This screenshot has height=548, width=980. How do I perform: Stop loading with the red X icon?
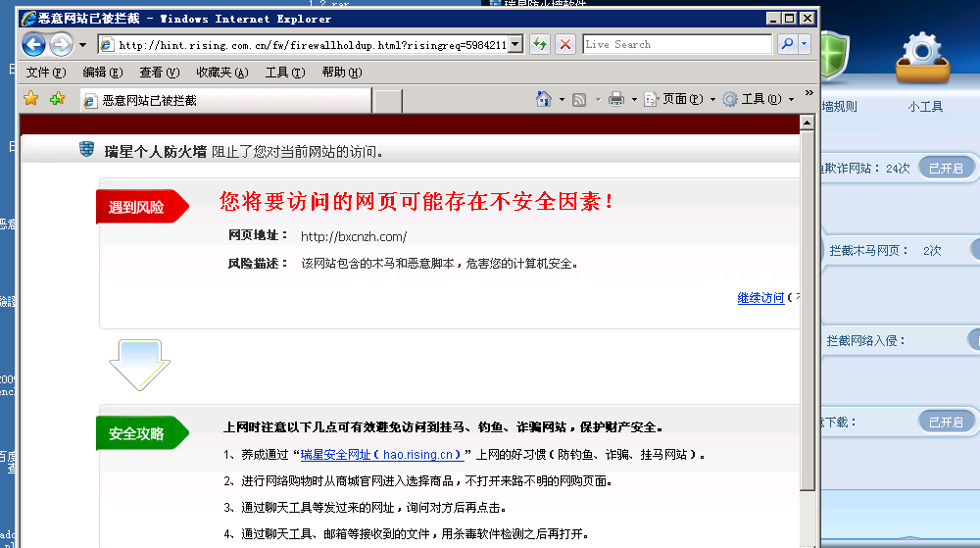click(x=565, y=44)
